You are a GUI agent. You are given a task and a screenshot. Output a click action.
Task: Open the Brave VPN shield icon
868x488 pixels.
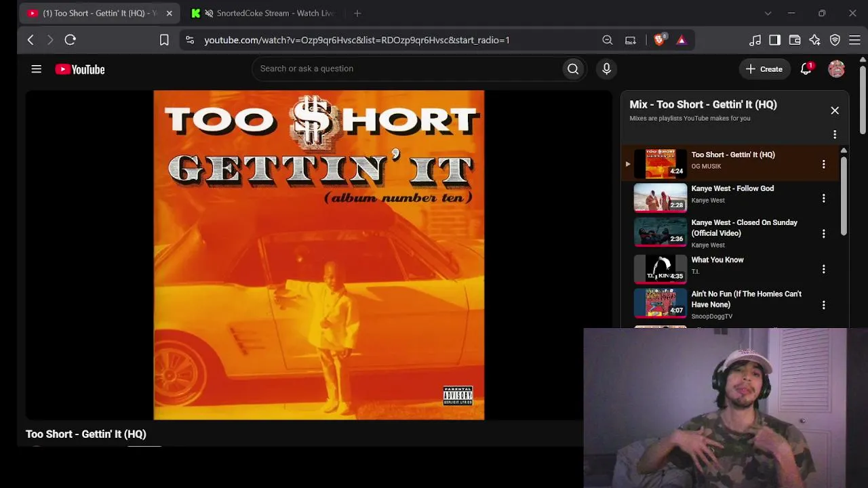point(835,40)
